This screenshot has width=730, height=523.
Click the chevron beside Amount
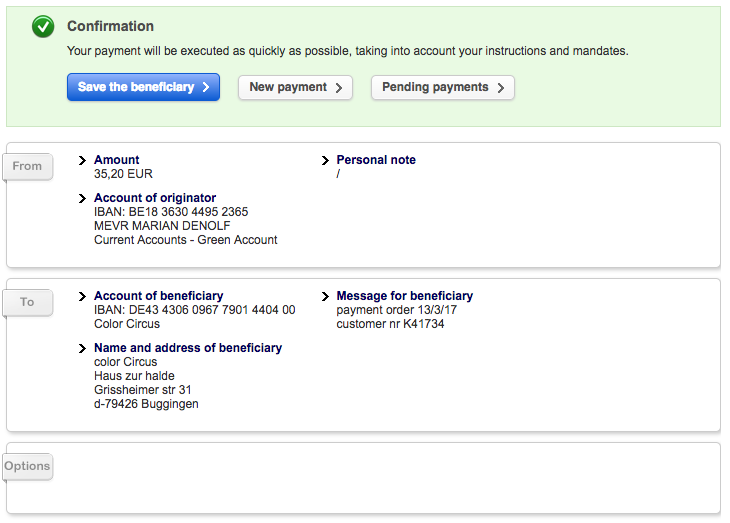click(x=83, y=160)
